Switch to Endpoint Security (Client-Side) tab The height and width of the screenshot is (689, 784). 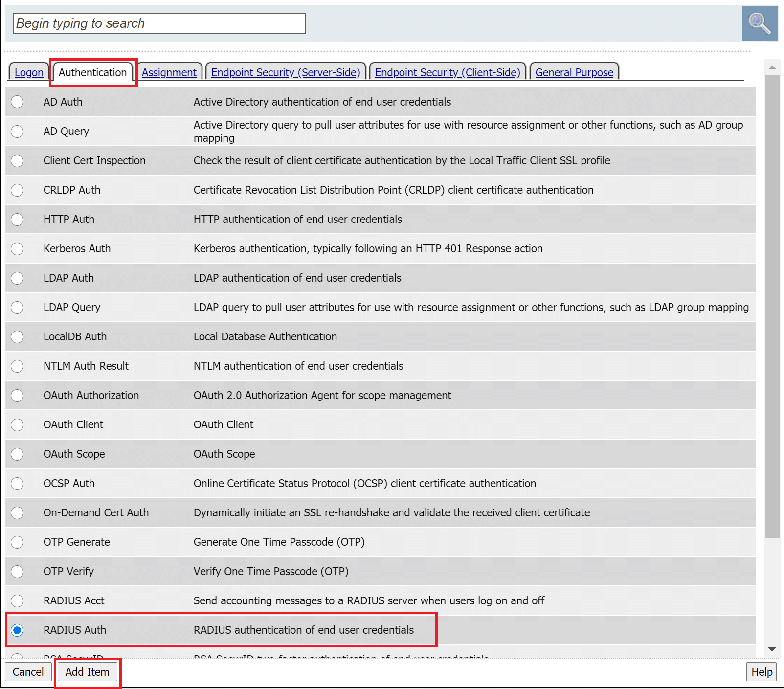pyautogui.click(x=448, y=72)
